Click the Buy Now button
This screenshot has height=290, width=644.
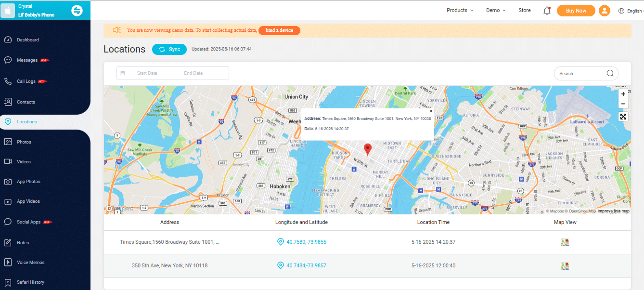pos(576,11)
